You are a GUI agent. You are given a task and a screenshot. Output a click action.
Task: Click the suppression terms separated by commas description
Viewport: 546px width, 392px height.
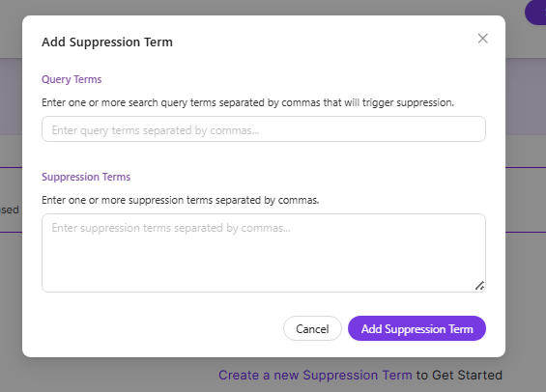(x=181, y=200)
